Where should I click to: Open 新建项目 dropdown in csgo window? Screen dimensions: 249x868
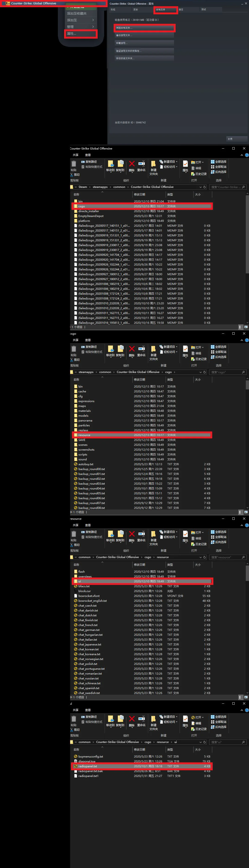coord(168,347)
